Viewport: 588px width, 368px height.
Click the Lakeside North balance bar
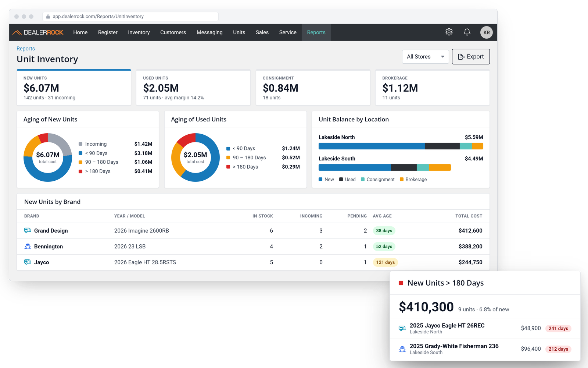401,146
